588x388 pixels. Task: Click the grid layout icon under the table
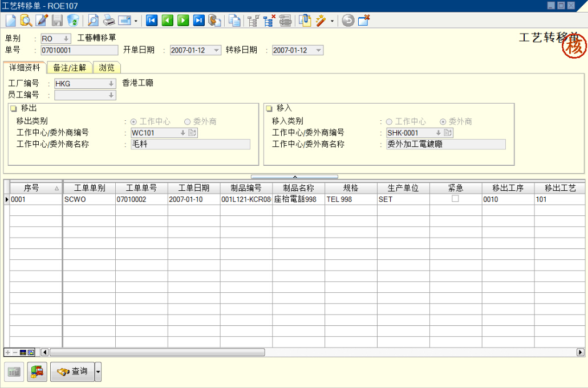23,353
